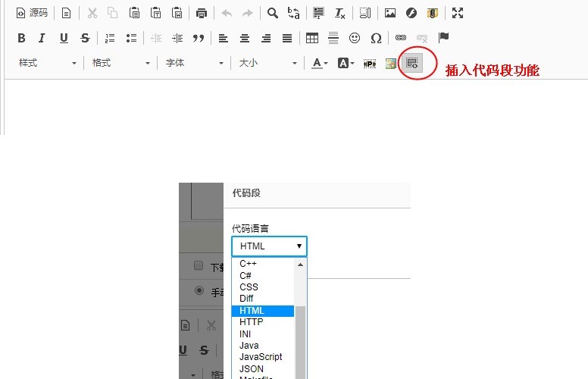Apply italic text style
This screenshot has height=379, width=588.
point(42,38)
